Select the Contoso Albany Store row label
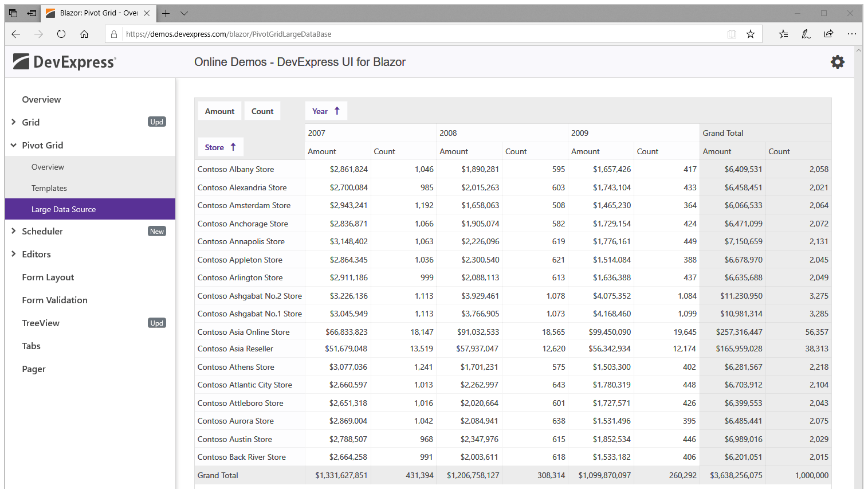 (235, 169)
